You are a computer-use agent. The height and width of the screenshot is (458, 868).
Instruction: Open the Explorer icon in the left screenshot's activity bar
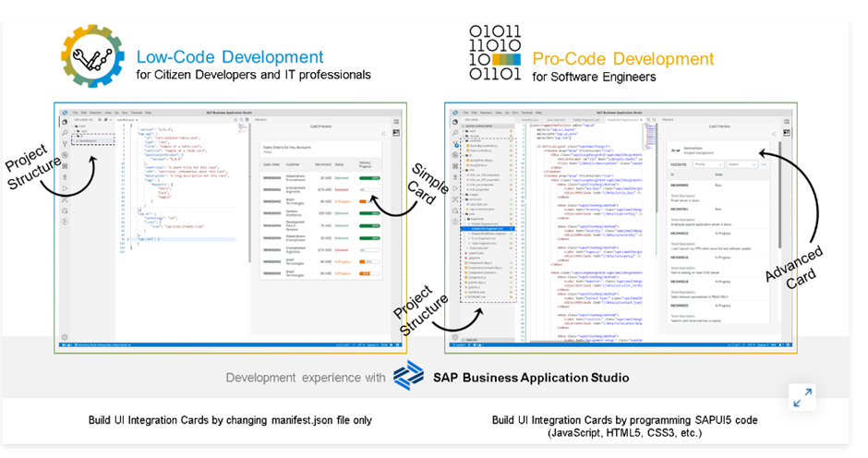(64, 123)
